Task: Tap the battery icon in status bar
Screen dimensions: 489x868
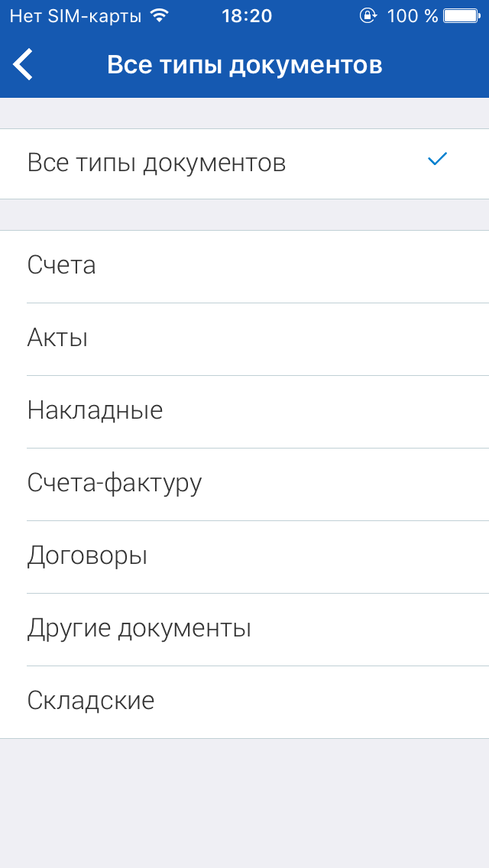Action: [x=461, y=16]
